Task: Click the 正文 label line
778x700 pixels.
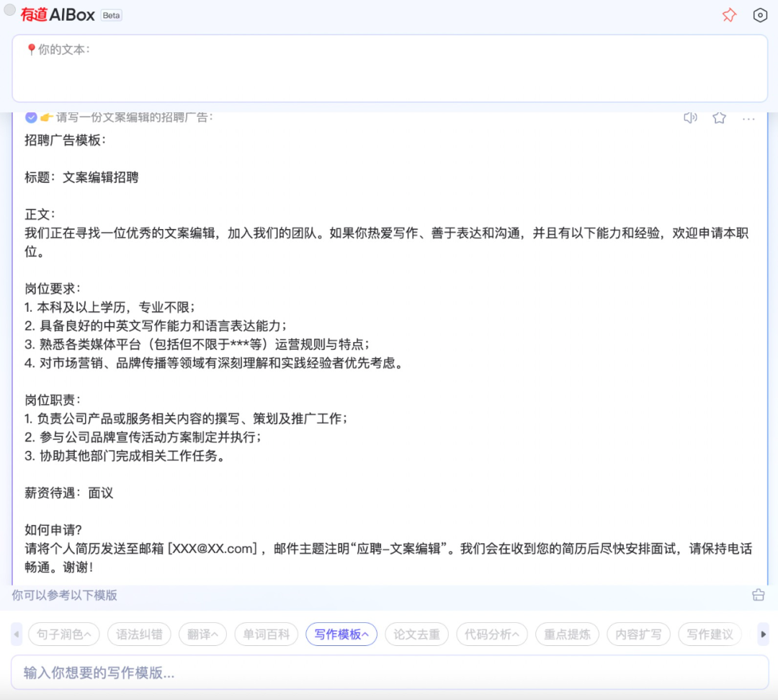Action: (x=40, y=215)
